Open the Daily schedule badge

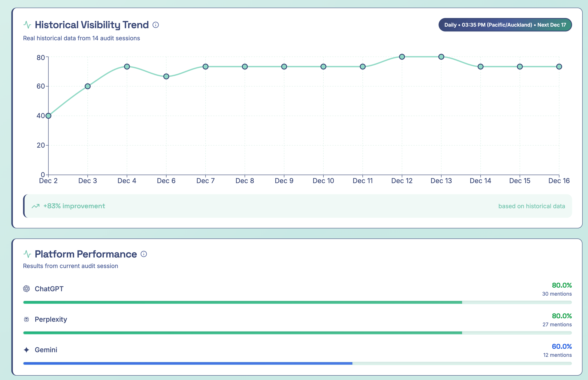tap(505, 25)
